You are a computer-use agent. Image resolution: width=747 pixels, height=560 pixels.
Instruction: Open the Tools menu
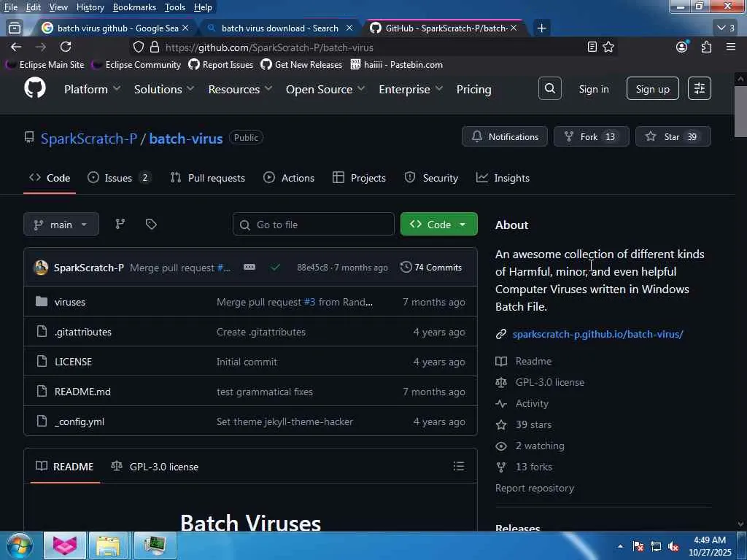pos(175,7)
